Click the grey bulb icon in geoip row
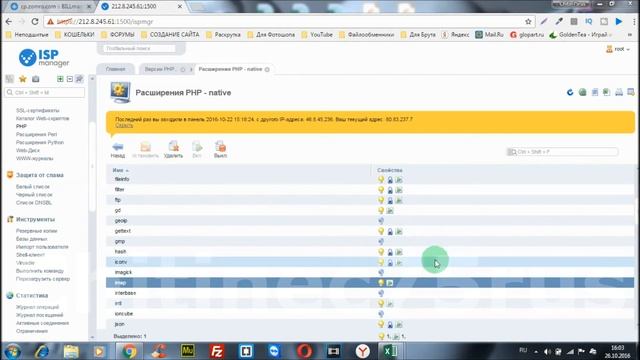This screenshot has width=640, height=360. tap(381, 221)
